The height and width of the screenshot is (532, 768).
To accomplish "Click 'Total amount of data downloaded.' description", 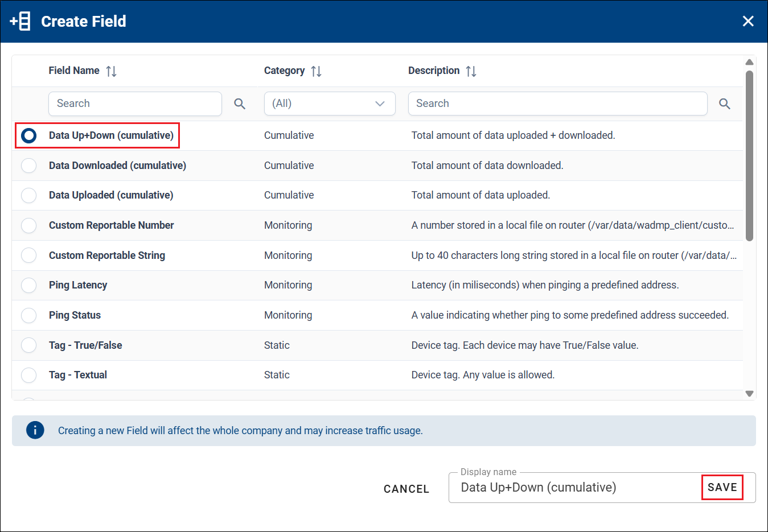I will pyautogui.click(x=487, y=166).
